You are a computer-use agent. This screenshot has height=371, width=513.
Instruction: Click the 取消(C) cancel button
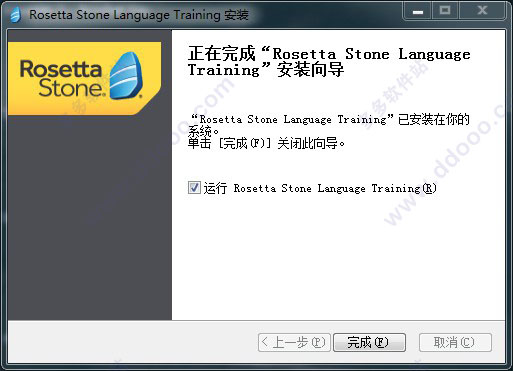point(455,342)
